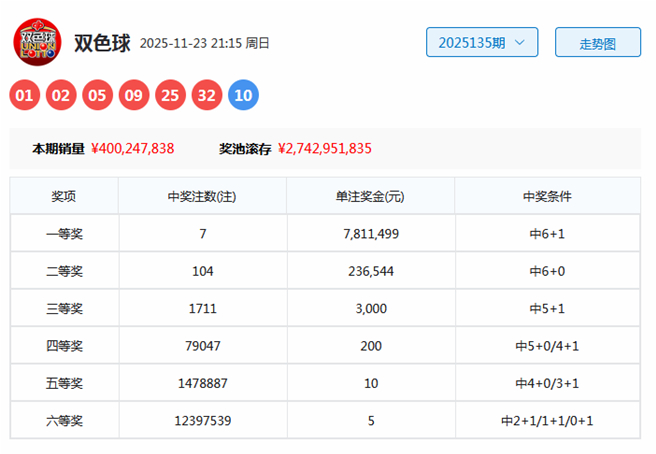Click the 中6+1 condition cell
The width and height of the screenshot is (656, 454).
coord(548,233)
